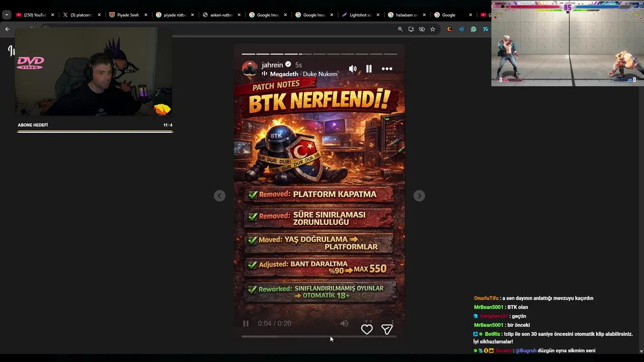Go to the previous story with left arrow
Viewport: 644px width, 362px height.
point(219,196)
